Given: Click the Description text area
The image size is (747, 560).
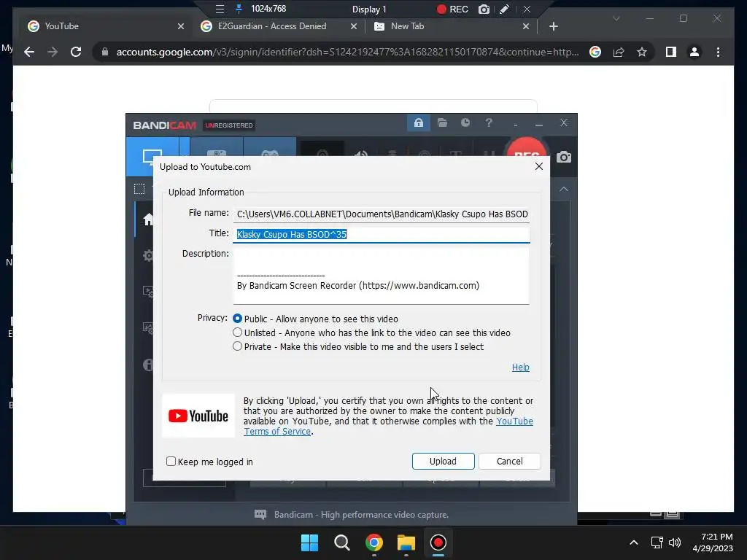Looking at the screenshot, I should (x=381, y=275).
